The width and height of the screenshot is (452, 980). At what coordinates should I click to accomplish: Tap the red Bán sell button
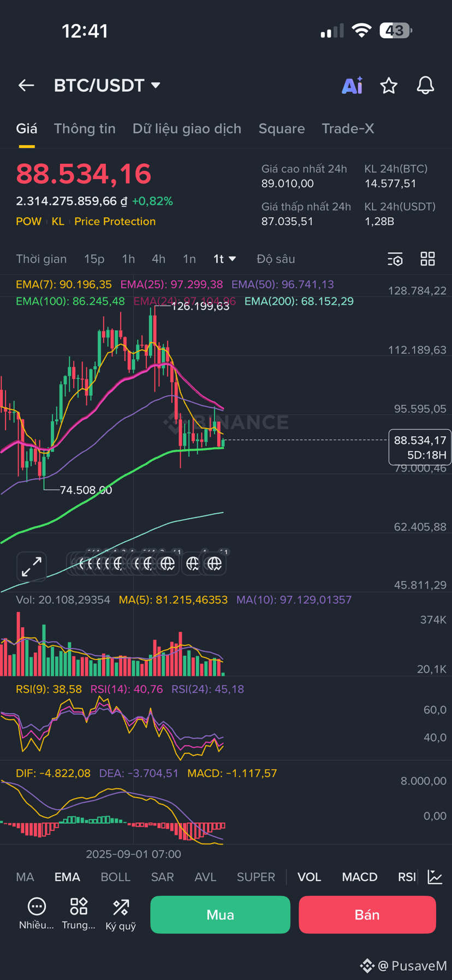367,914
